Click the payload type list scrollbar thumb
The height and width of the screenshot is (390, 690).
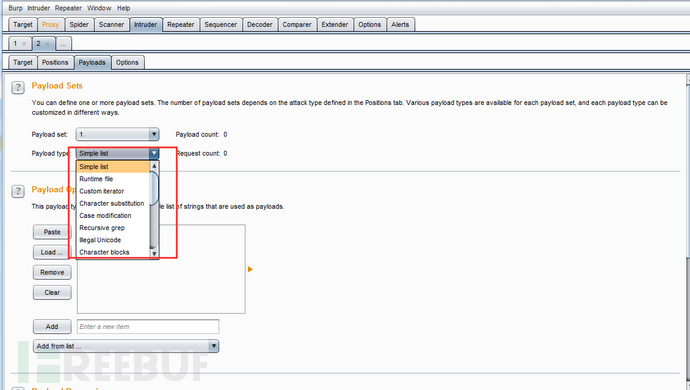coord(154,188)
